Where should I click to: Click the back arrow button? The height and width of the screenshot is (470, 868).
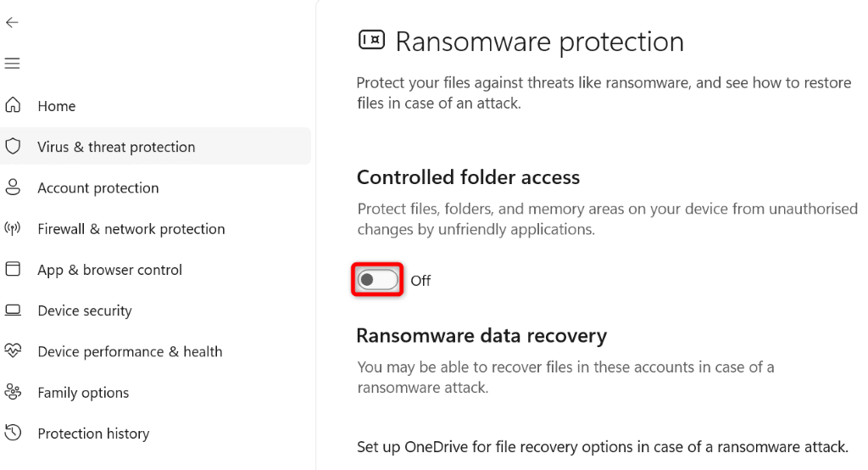[x=12, y=23]
